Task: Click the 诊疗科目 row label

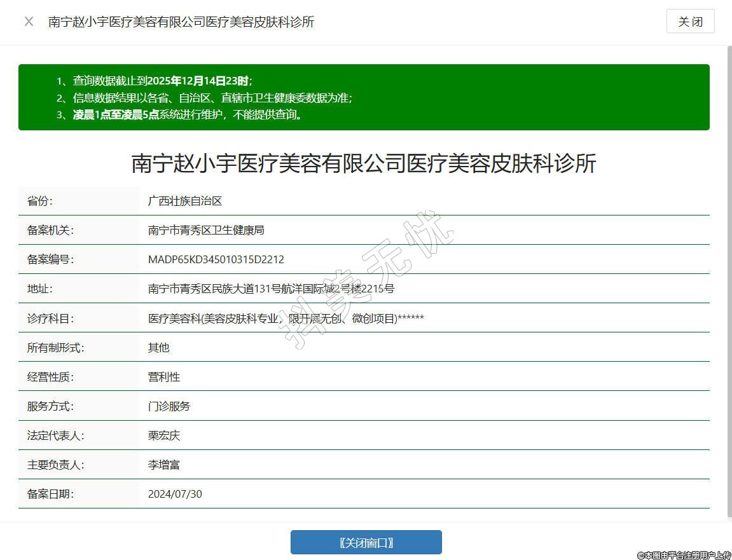Action: click(50, 318)
